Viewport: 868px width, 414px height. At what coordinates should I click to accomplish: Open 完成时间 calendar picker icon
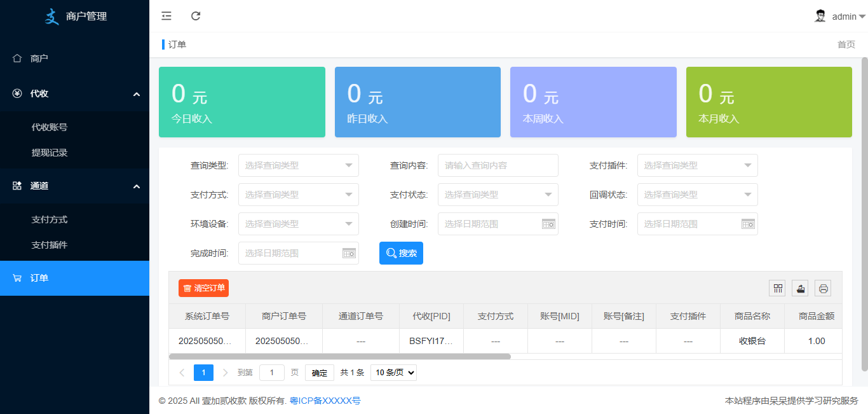tap(349, 253)
